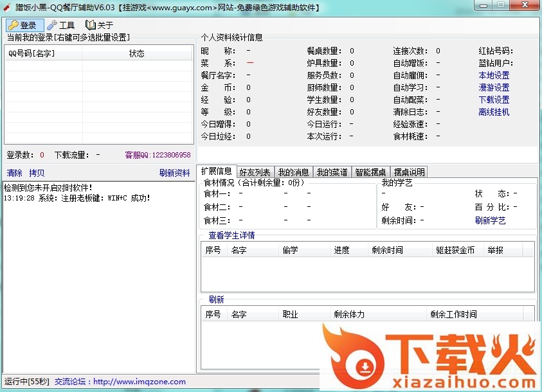The image size is (542, 392).
Task: Click the 进度 column header
Action: (x=349, y=250)
